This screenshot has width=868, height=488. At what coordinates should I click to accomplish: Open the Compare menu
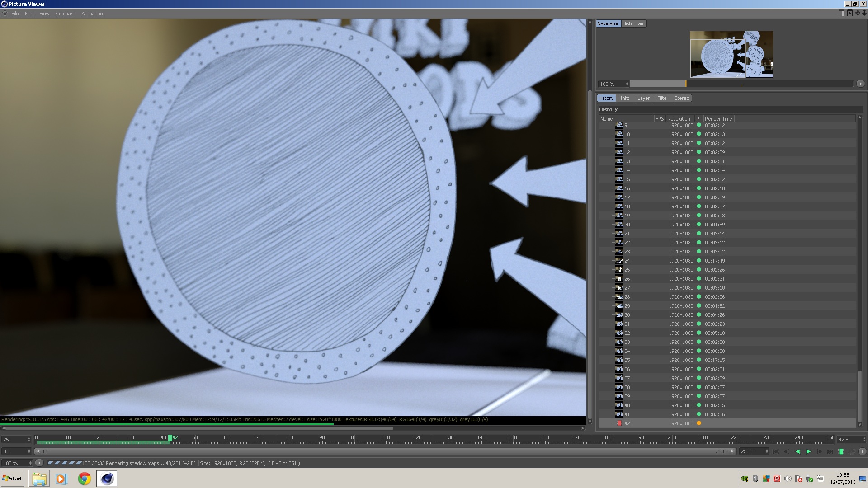pos(65,14)
